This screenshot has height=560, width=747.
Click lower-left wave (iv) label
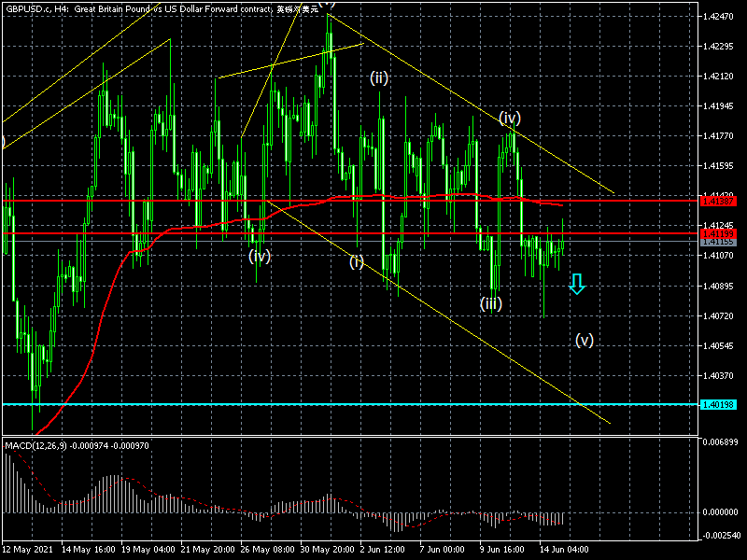click(259, 255)
